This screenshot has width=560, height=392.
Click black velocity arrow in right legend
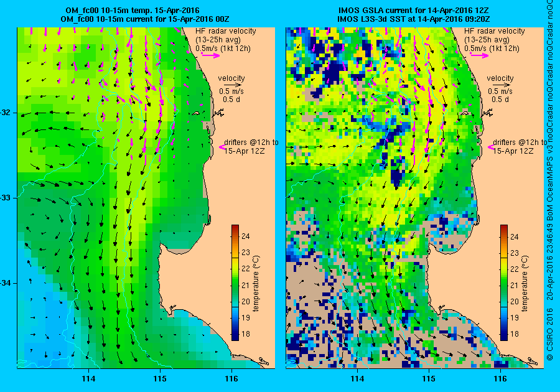click(x=503, y=85)
